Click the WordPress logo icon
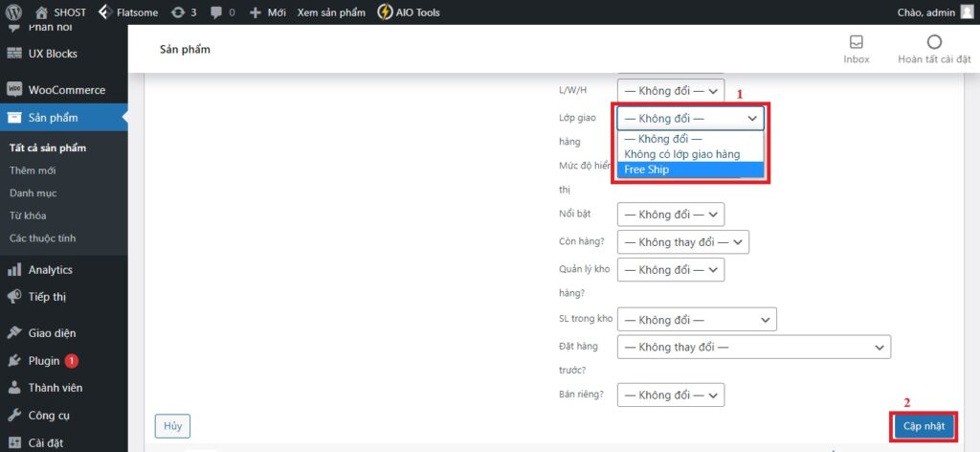The height and width of the screenshot is (452, 980). click(13, 12)
